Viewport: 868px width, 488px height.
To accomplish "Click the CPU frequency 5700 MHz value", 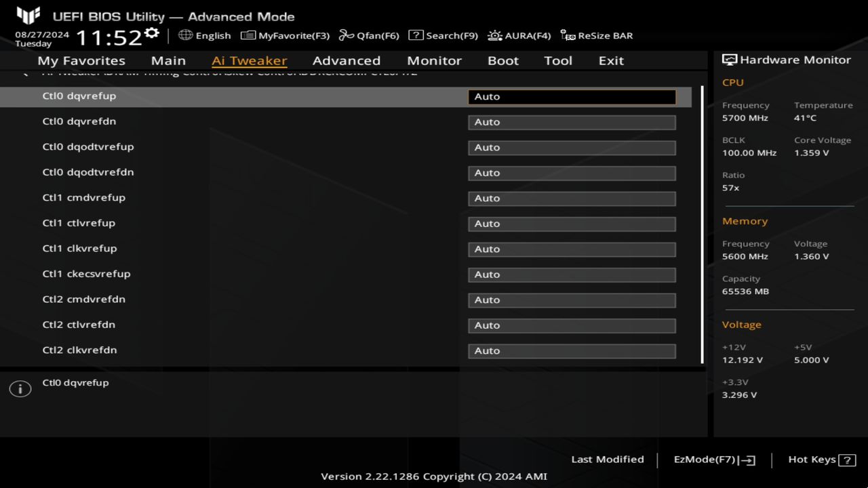I will [745, 118].
